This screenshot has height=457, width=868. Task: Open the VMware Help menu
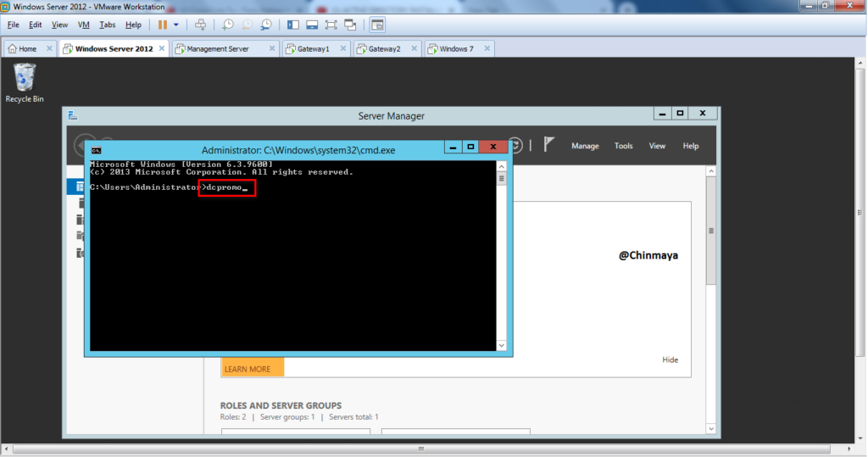[133, 25]
